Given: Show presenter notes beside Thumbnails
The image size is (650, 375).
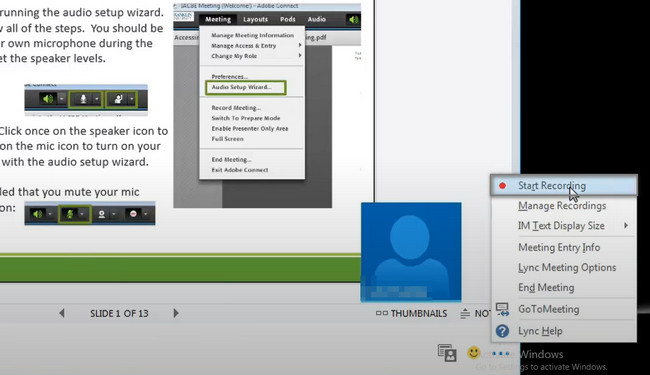Looking at the screenshot, I should (x=475, y=313).
